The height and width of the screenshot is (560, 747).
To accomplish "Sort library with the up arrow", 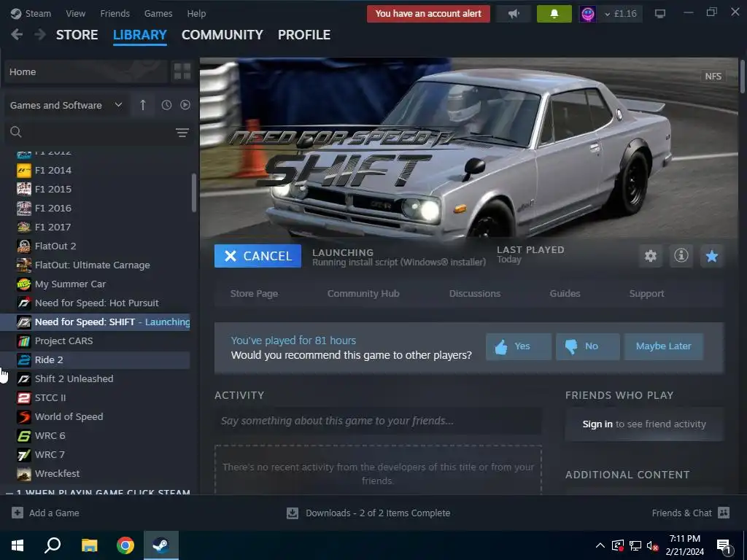I will click(143, 105).
